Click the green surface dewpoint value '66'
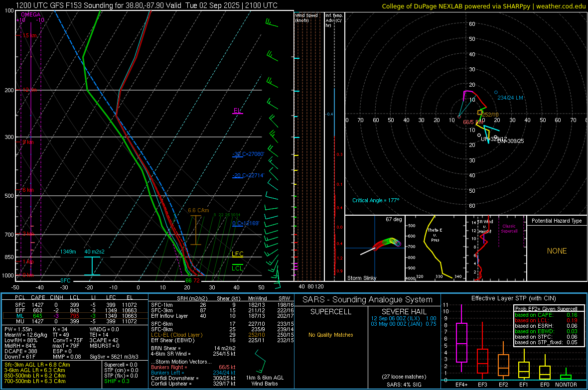 [188, 280]
